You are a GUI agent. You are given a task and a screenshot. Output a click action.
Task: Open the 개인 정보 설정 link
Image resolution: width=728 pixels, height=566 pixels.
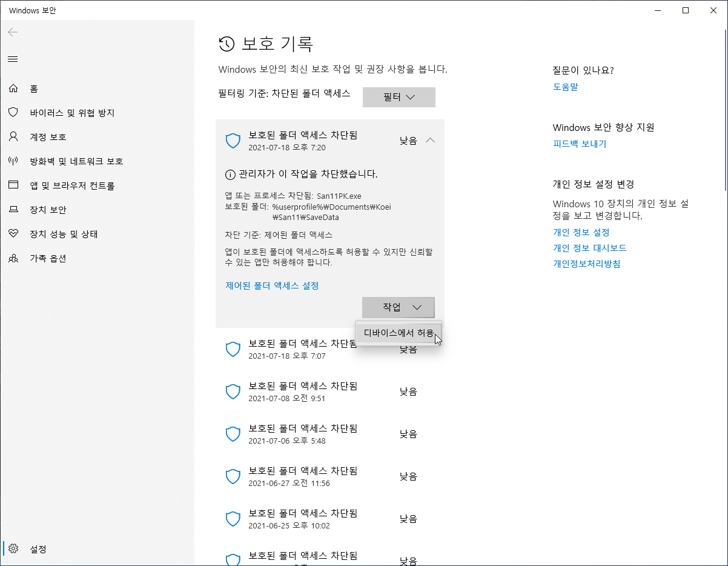point(581,232)
